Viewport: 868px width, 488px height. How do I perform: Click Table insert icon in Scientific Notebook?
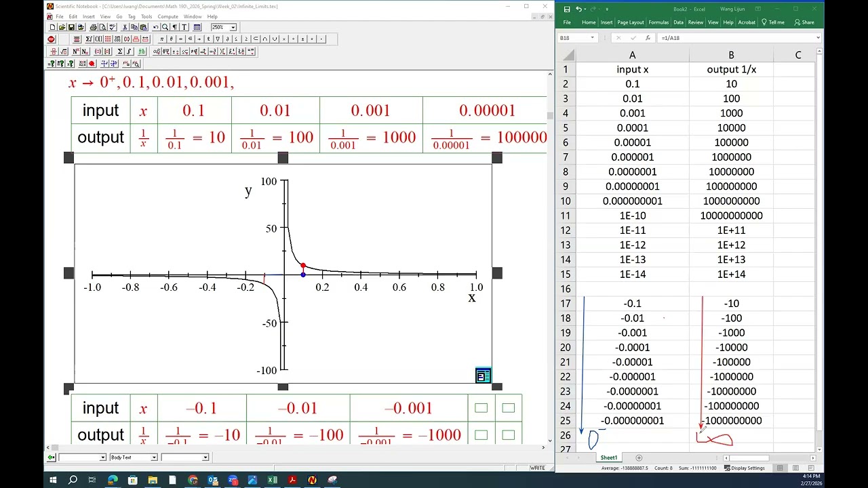coord(197,27)
